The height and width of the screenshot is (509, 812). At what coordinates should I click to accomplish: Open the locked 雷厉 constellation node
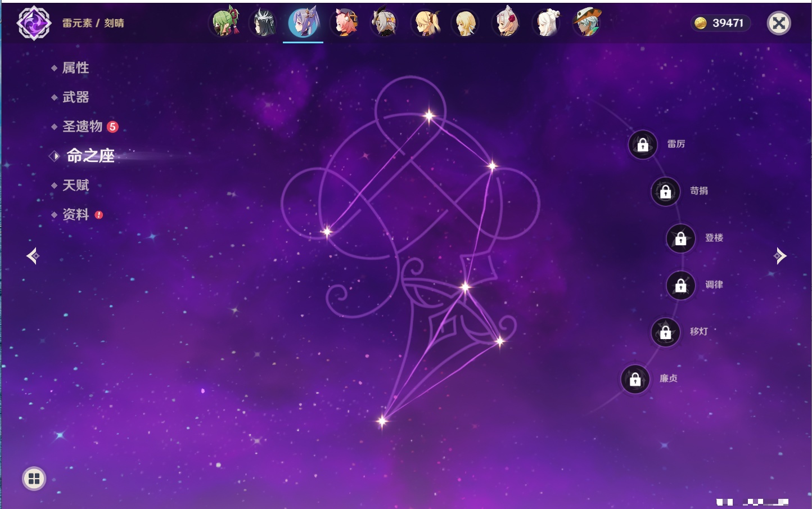pyautogui.click(x=643, y=145)
